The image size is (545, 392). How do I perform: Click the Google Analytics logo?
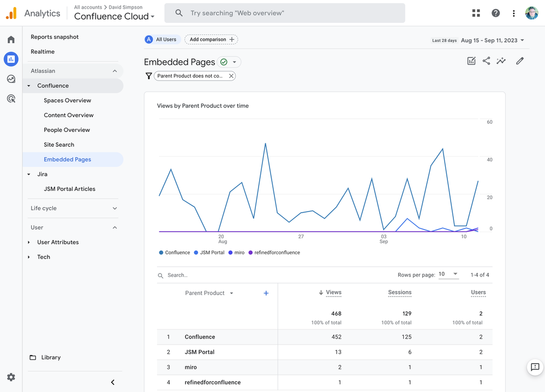[11, 13]
